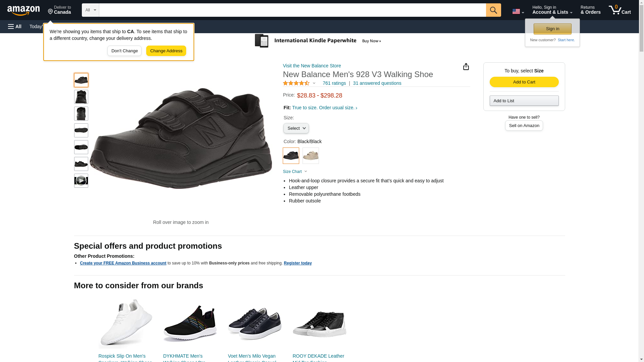Image resolution: width=644 pixels, height=362 pixels.
Task: Click inside the search input field
Action: click(x=292, y=10)
